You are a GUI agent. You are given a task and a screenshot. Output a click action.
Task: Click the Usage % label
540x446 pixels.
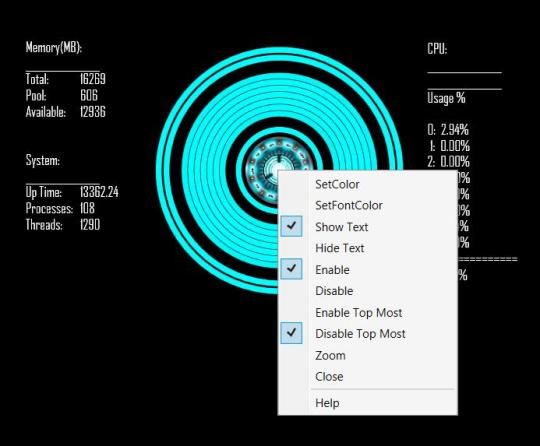[x=446, y=98]
